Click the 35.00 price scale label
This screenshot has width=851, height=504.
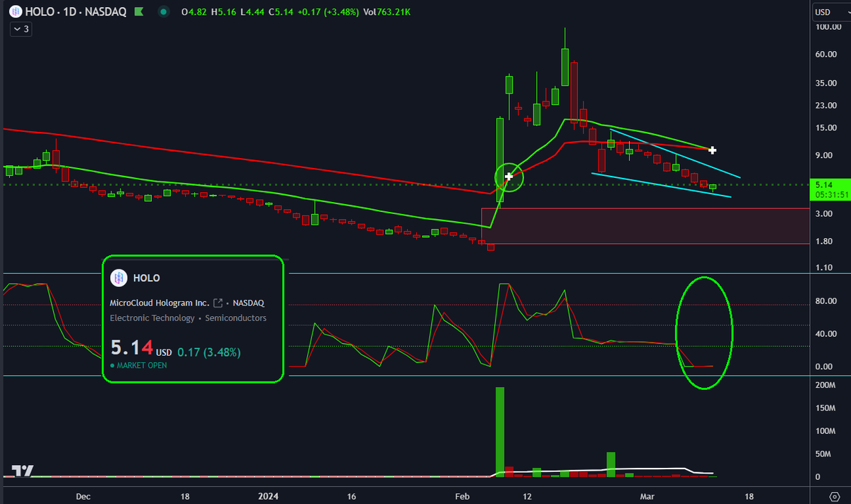(828, 83)
